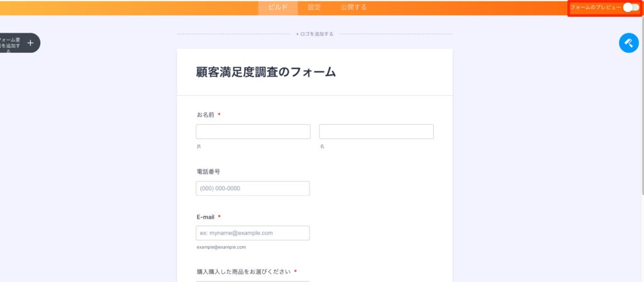Open the Form Designer paint roller icon
This screenshot has width=644, height=282.
click(628, 43)
